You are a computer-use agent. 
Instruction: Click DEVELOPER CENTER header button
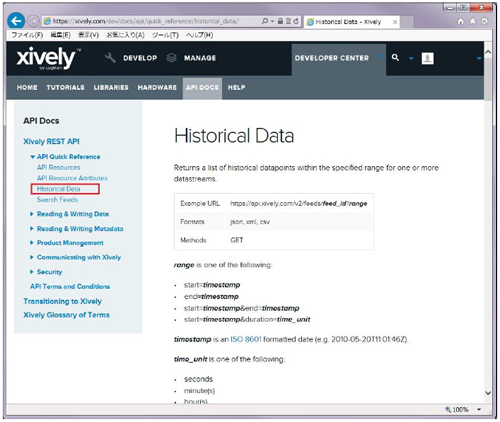(338, 59)
